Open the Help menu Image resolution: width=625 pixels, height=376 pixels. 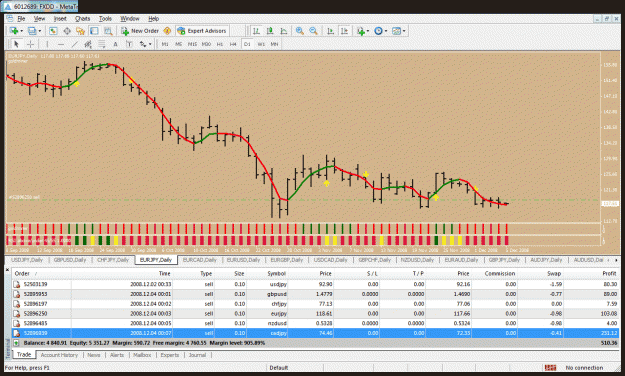pyautogui.click(x=153, y=19)
